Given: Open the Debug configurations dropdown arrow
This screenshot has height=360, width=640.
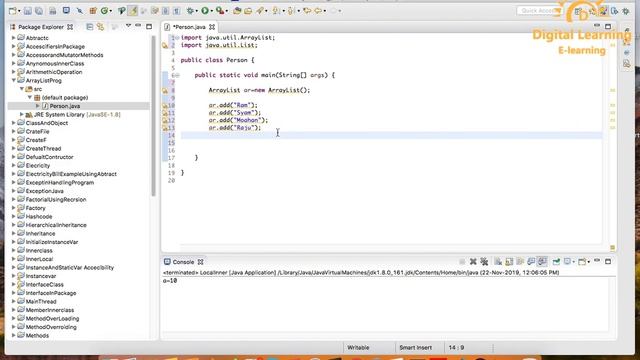Looking at the screenshot, I should click(196, 11).
